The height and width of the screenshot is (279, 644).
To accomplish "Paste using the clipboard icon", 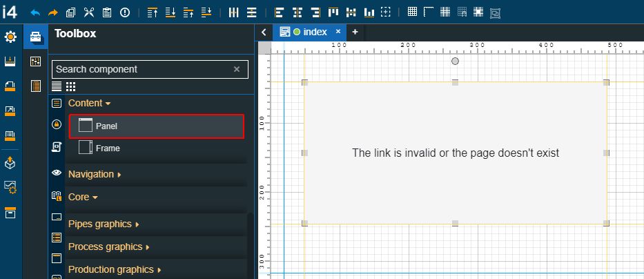I will [107, 12].
